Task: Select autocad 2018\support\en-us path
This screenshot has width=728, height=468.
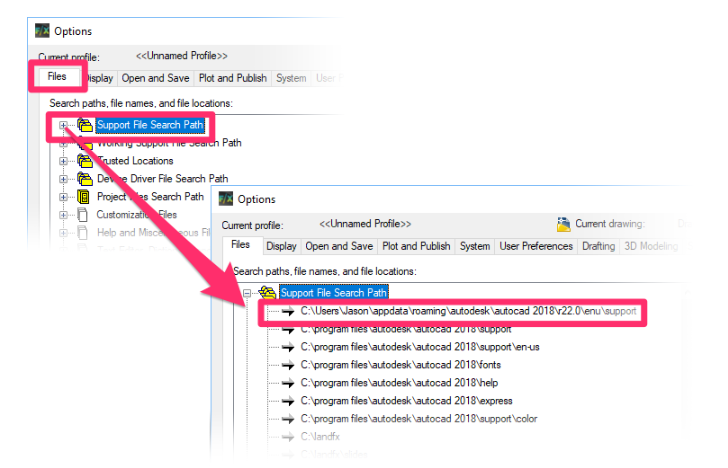Action: point(420,347)
